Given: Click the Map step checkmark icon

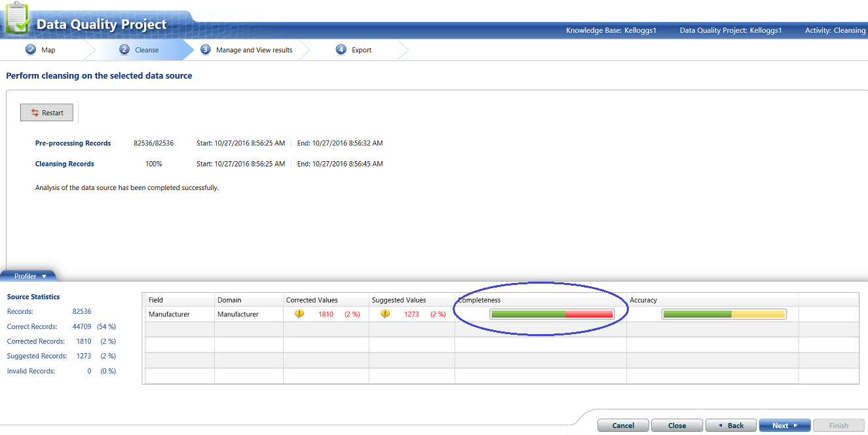Looking at the screenshot, I should 31,50.
